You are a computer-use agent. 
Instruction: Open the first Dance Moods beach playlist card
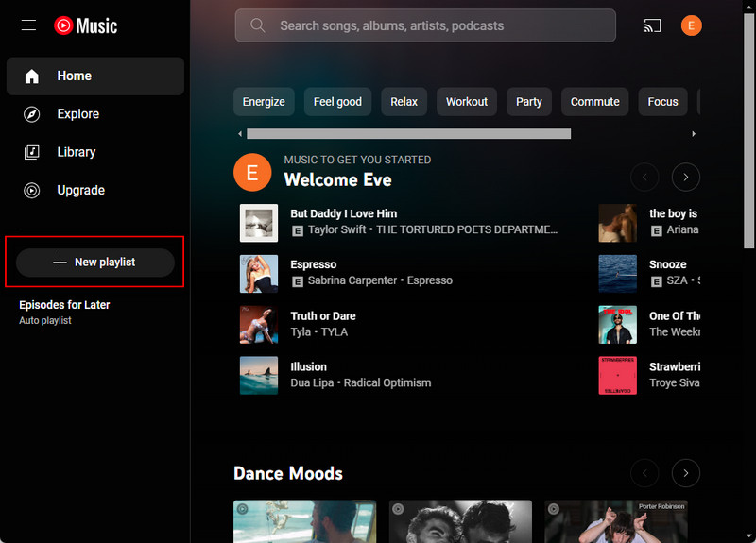[304, 521]
